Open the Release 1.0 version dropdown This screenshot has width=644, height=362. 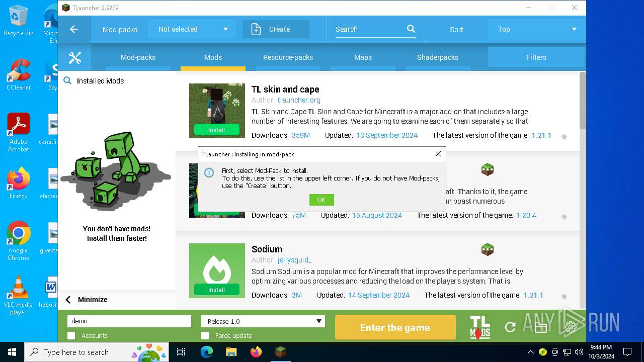tap(263, 321)
